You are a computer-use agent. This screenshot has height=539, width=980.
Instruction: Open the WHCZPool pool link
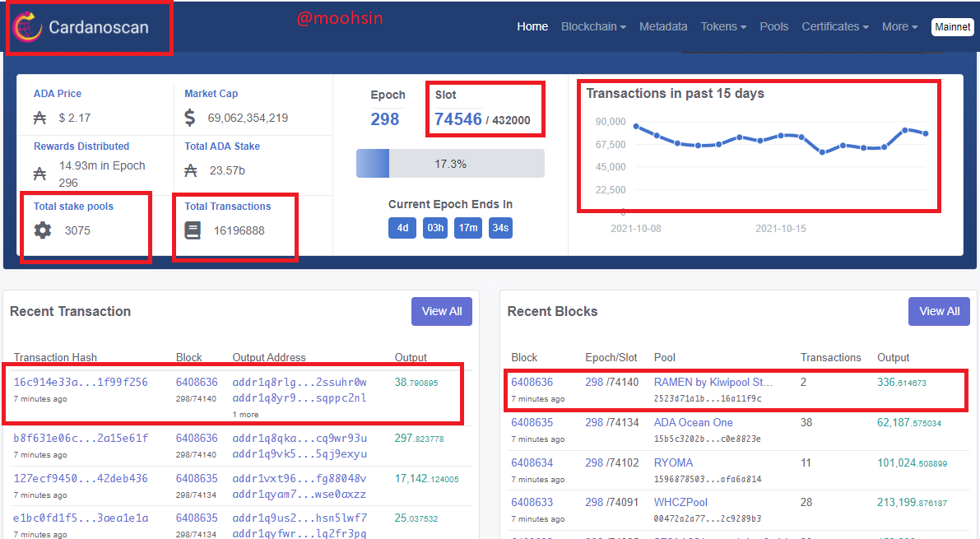click(680, 502)
